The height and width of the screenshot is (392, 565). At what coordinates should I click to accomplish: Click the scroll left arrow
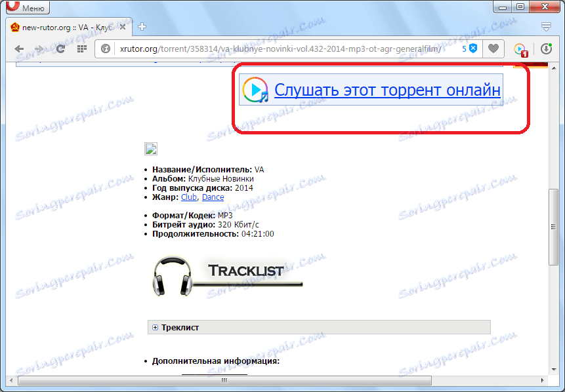[11, 380]
